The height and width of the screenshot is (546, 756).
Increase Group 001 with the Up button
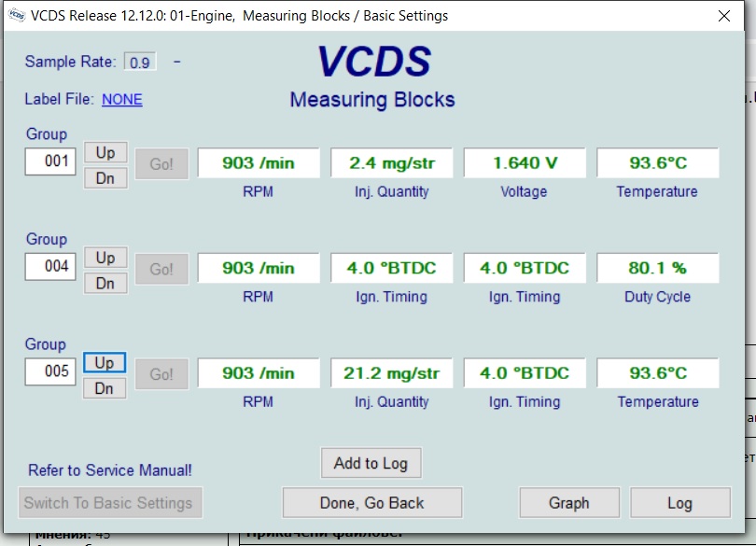(x=105, y=152)
